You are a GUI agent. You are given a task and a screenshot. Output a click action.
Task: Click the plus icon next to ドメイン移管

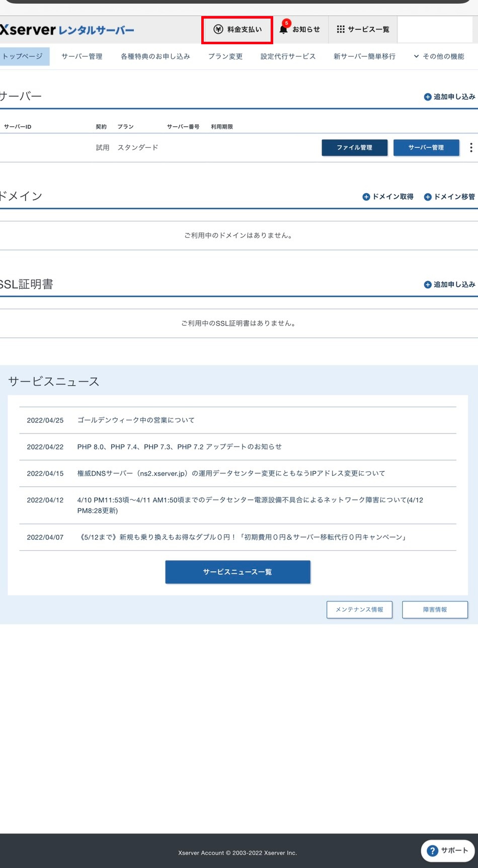(428, 197)
